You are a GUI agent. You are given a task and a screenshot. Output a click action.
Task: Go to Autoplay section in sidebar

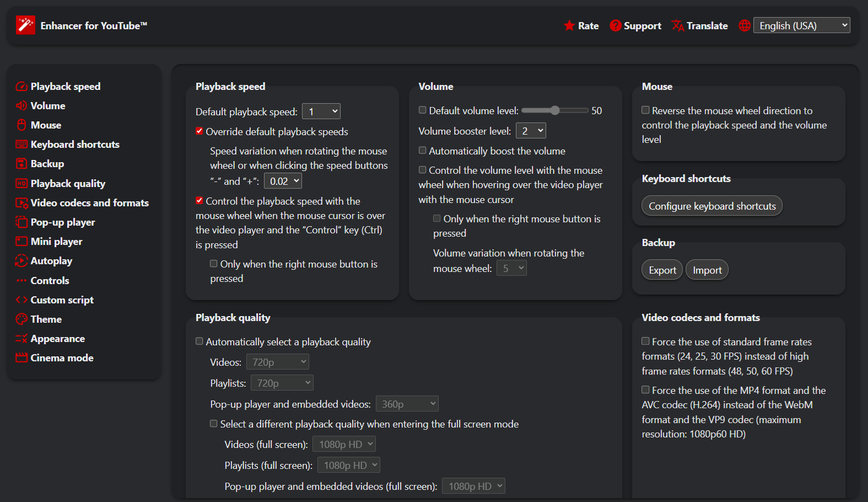tap(51, 261)
